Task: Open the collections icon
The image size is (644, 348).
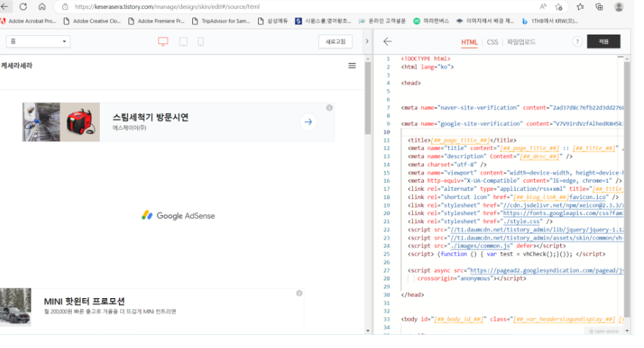Action: (599, 7)
